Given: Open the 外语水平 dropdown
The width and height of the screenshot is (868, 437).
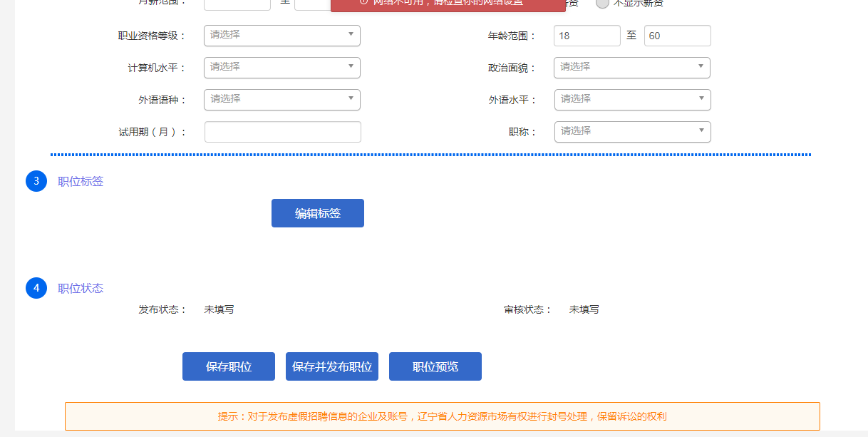Looking at the screenshot, I should click(x=632, y=100).
